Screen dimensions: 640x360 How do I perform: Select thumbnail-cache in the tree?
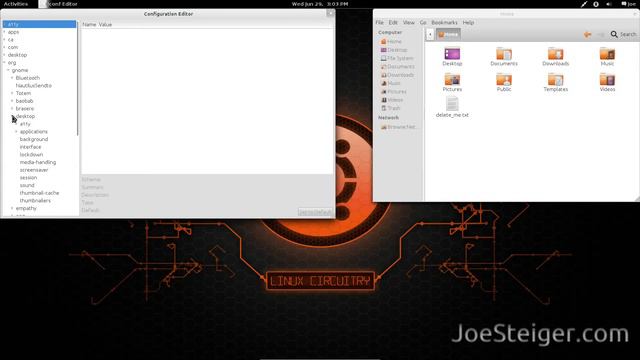click(39, 193)
